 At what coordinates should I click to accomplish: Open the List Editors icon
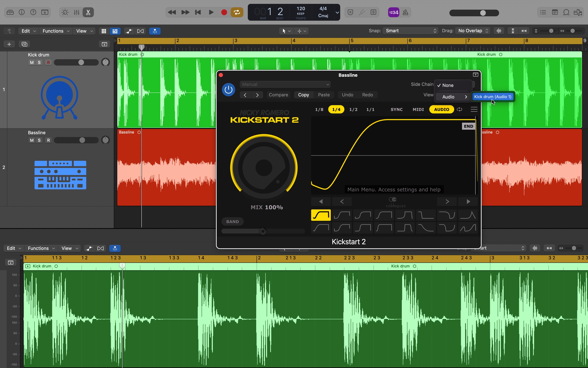tap(543, 12)
